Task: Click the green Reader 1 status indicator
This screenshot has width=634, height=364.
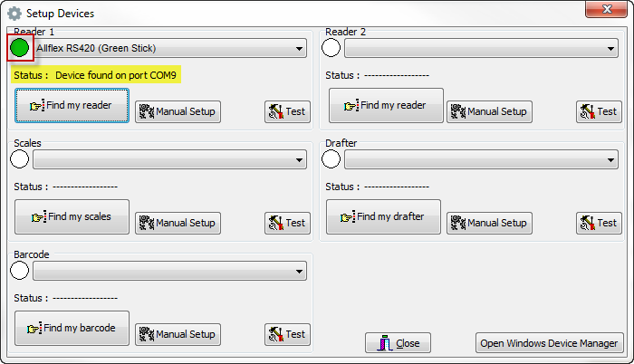Action: pos(20,48)
